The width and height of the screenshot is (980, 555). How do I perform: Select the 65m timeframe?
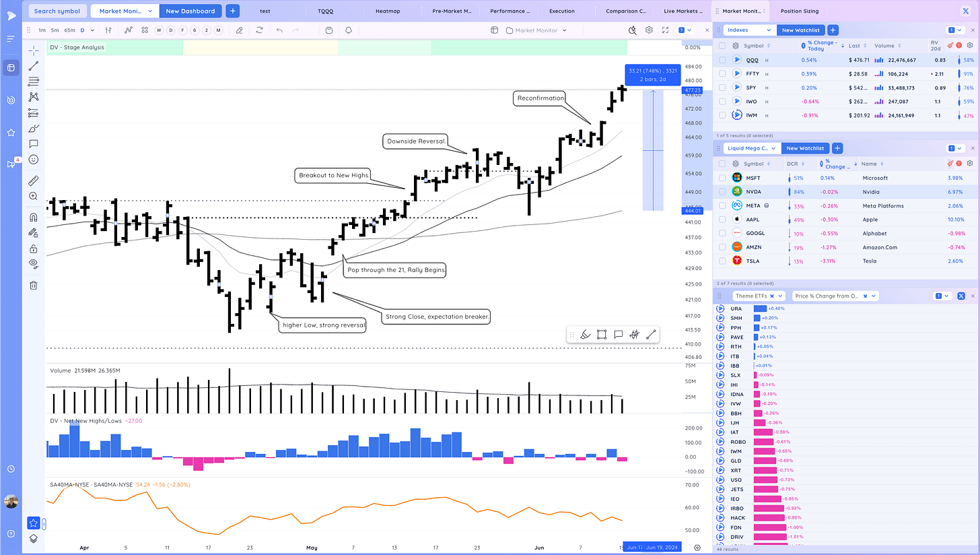point(69,30)
